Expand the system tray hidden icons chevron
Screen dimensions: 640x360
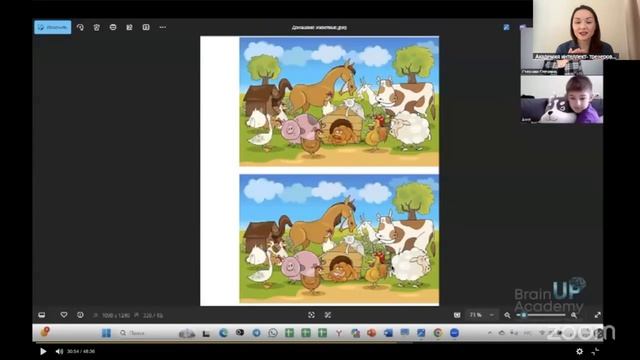click(489, 333)
